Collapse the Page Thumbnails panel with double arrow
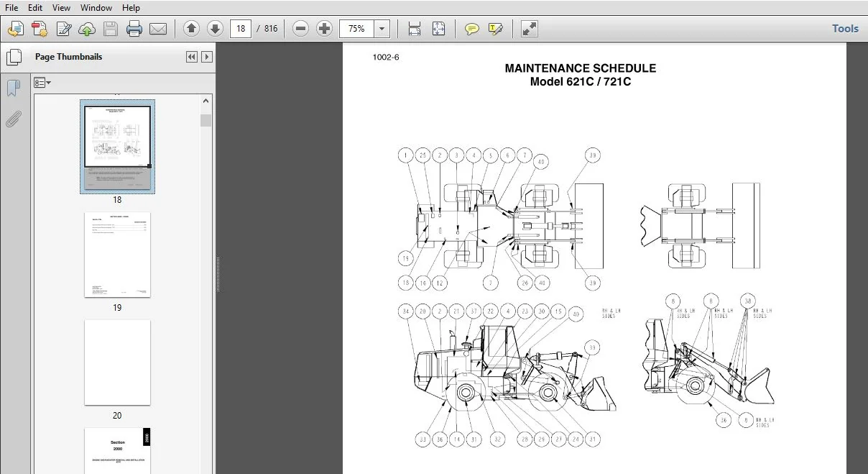 coord(192,57)
